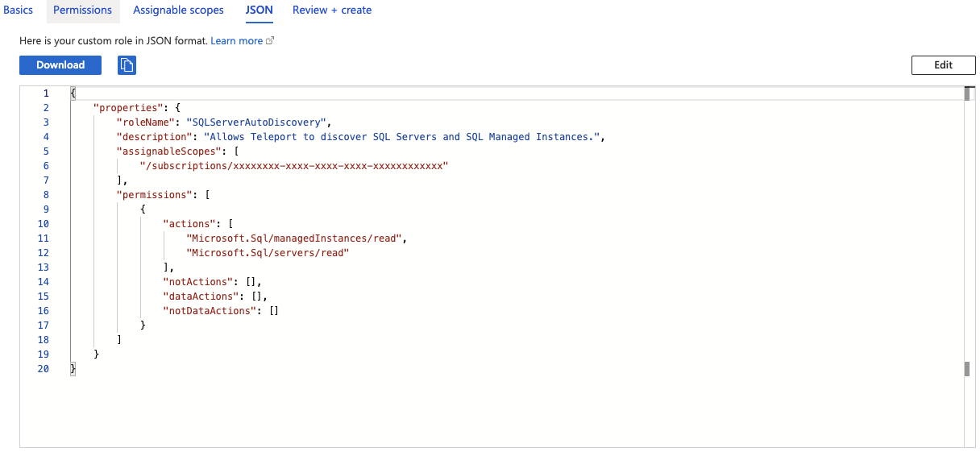Click the scrollbar marker at top of editor

click(967, 93)
